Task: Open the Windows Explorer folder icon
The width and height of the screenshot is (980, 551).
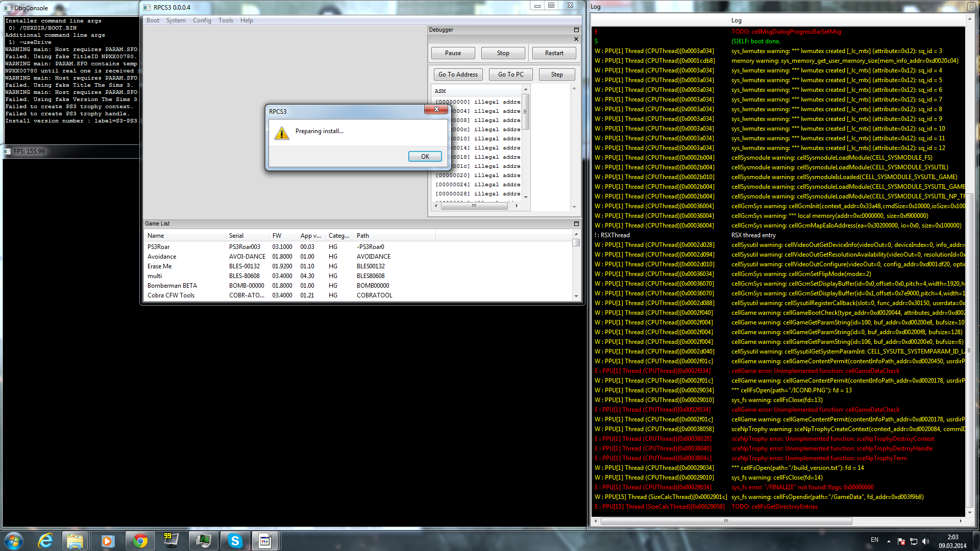Action: click(75, 541)
